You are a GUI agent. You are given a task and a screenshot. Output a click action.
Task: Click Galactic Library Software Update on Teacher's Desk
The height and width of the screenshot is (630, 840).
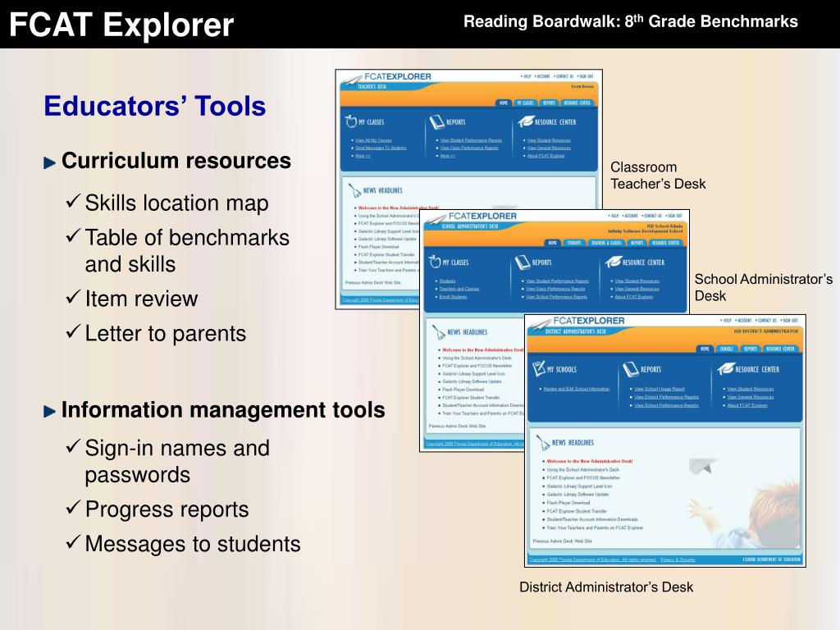pyautogui.click(x=387, y=239)
